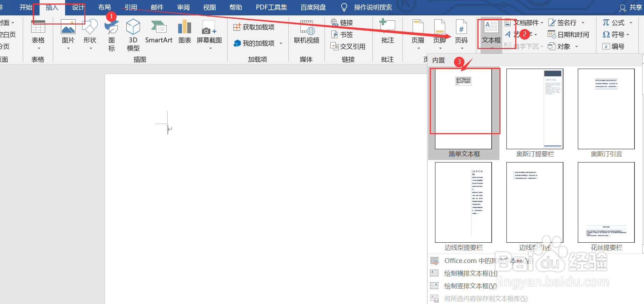Image resolution: width=644 pixels, height=304 pixels.
Task: Select the 奥斯汀提要栏 text box preset
Action: click(535, 113)
